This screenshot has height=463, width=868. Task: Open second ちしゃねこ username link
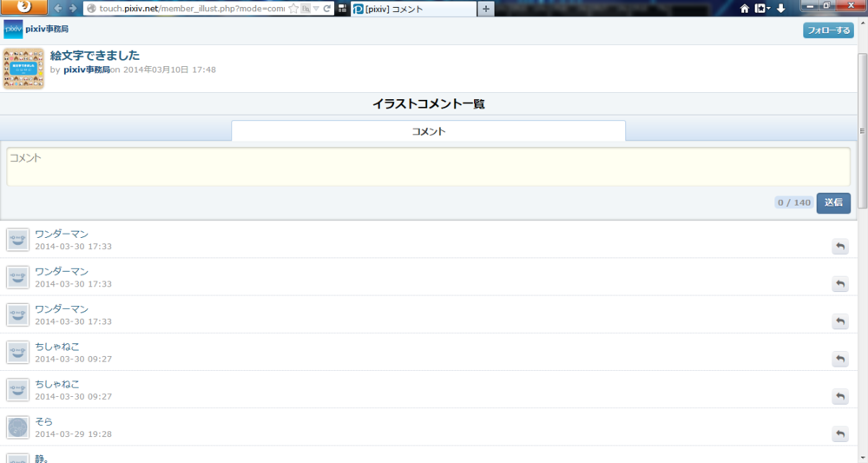[x=57, y=384]
